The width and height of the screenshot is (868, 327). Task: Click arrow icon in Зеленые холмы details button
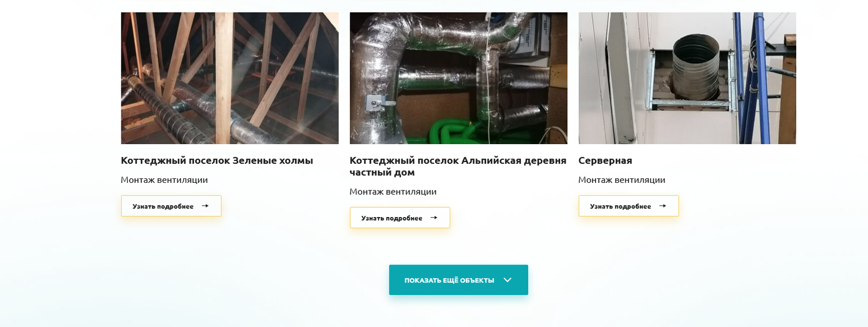pyautogui.click(x=205, y=205)
